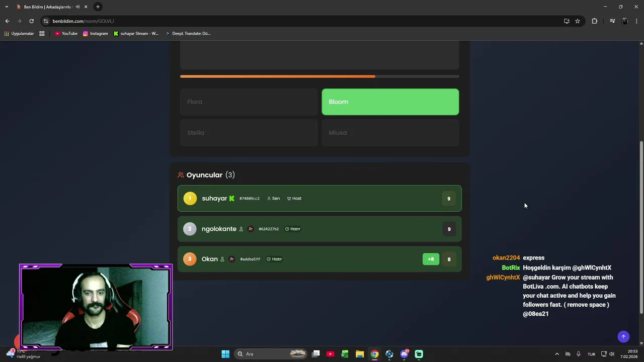The width and height of the screenshot is (644, 362).
Task: Install the app via address bar install icon
Action: [x=567, y=21]
